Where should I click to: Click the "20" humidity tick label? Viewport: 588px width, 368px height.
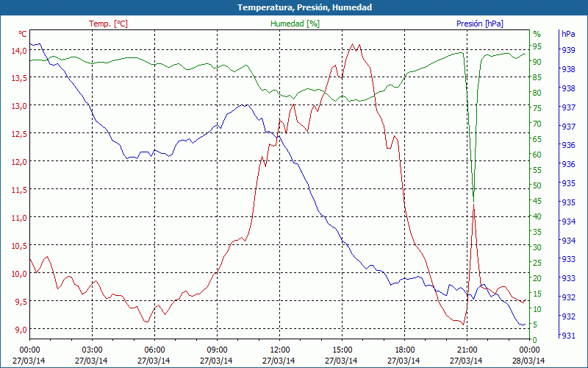point(537,278)
